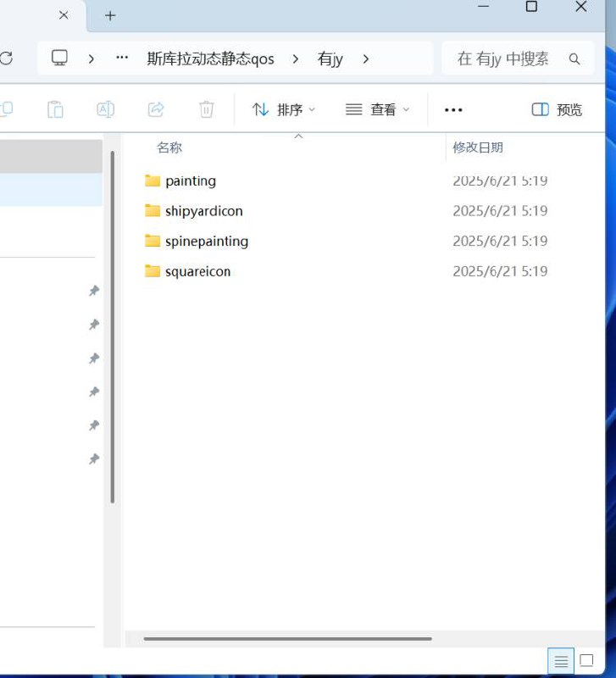Image resolution: width=616 pixels, height=678 pixels.
Task: Click the search magnifier icon
Action: coord(574,58)
